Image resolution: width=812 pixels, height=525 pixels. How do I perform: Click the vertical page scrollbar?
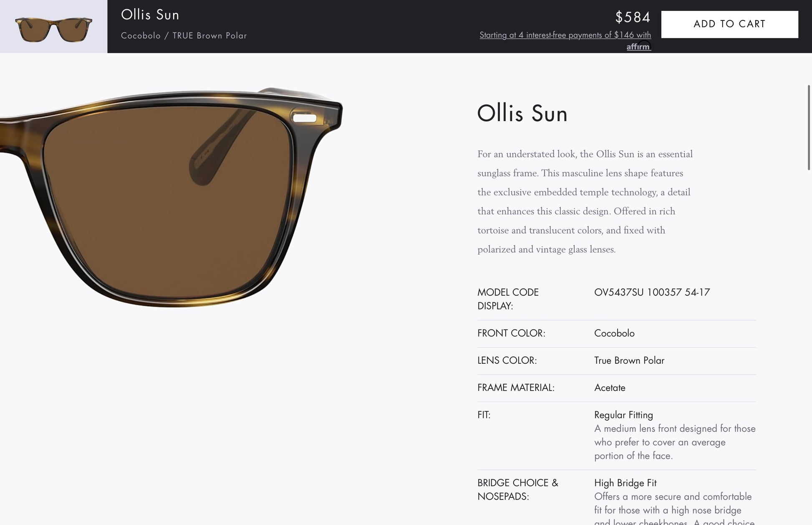[809, 127]
